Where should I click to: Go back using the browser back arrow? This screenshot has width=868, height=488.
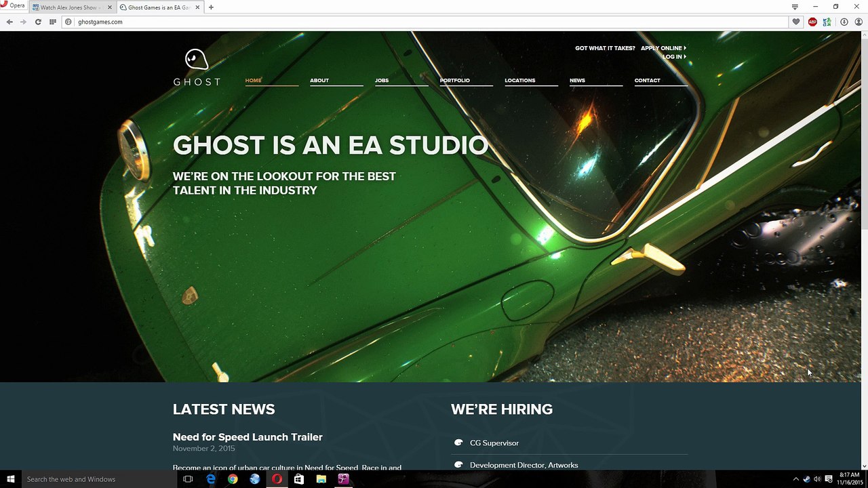pos(9,22)
